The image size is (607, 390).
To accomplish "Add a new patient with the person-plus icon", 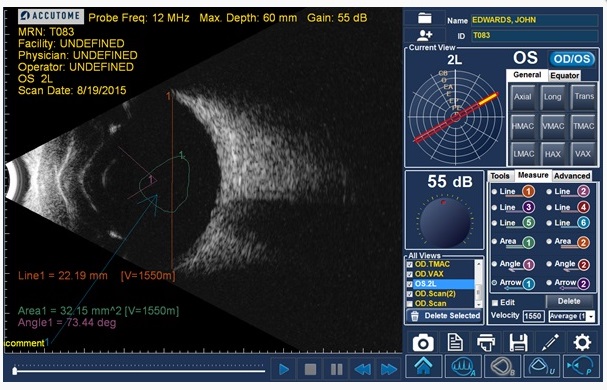I will click(x=424, y=35).
